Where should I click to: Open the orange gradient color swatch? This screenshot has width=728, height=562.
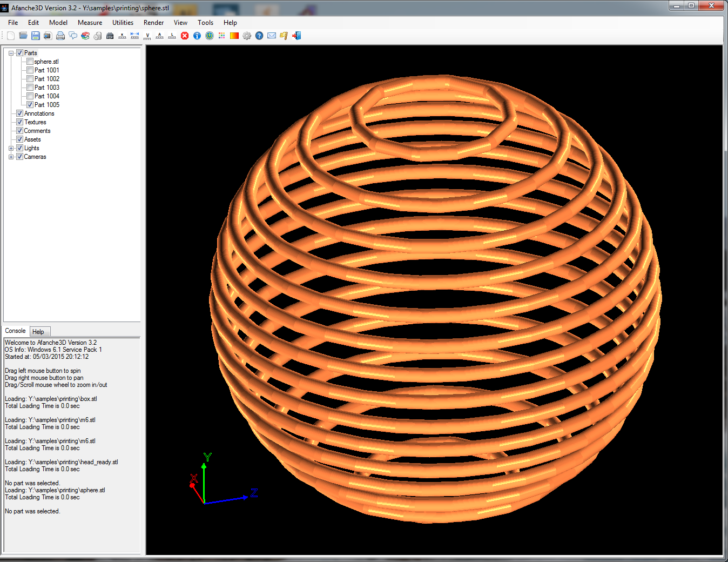[x=234, y=36]
